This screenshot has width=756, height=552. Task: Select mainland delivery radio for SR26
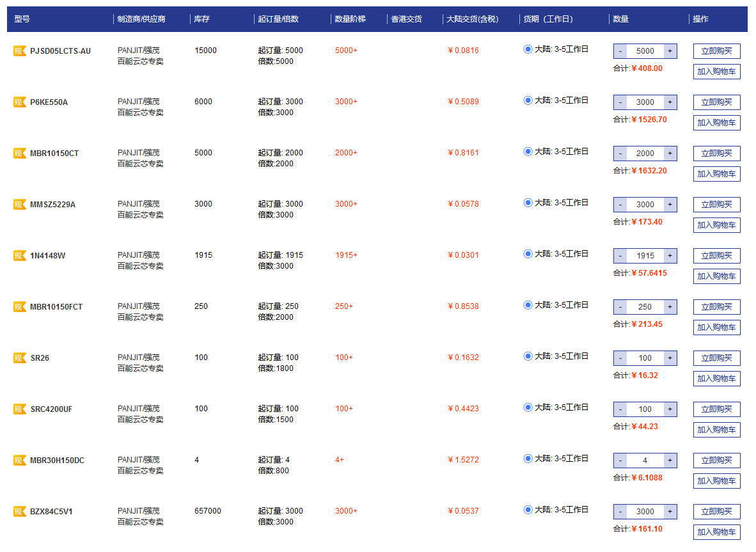point(528,356)
